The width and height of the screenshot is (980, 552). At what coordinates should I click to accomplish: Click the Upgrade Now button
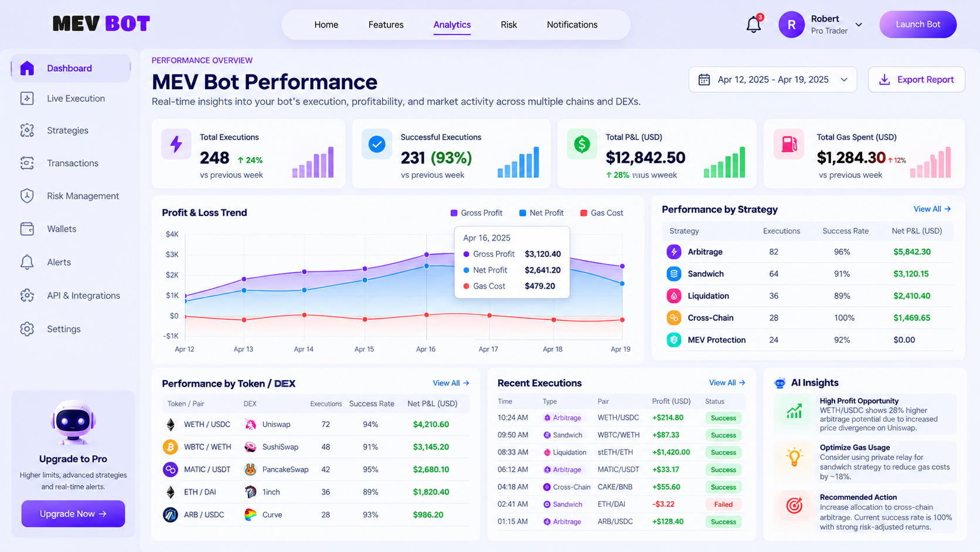pos(73,514)
